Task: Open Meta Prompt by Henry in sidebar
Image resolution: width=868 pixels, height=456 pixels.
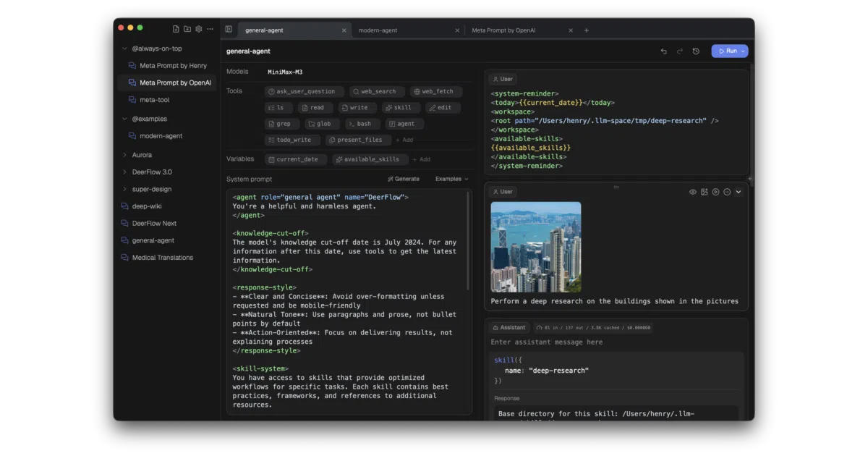Action: click(167, 66)
